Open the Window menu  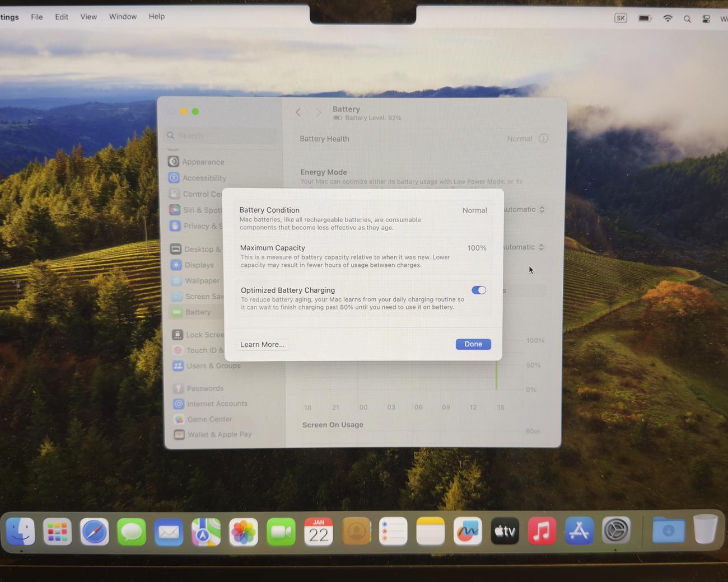(x=123, y=17)
